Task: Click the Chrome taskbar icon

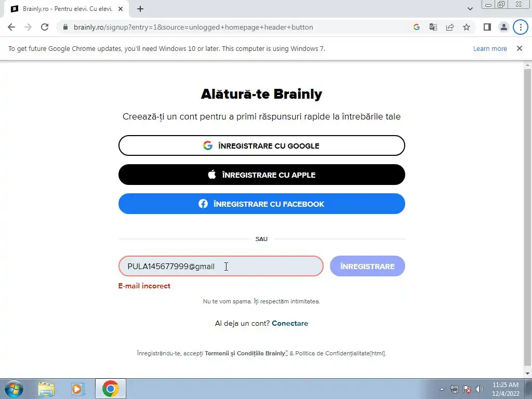Action: tap(110, 389)
